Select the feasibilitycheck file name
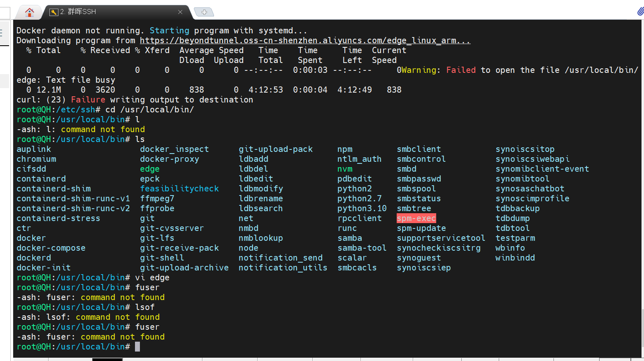Screen dimensions: 644x361 179,189
